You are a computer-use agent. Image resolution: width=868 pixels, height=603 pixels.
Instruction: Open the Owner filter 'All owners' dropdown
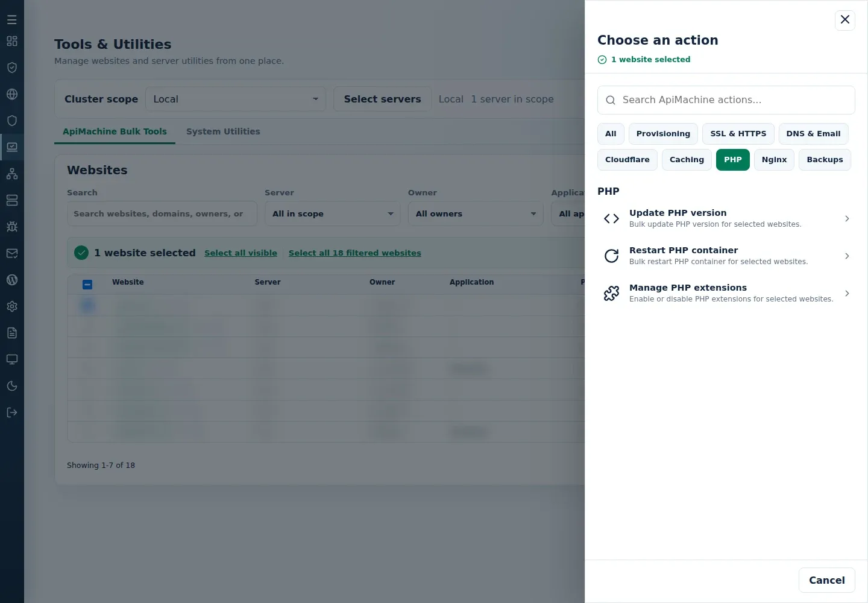tap(476, 214)
